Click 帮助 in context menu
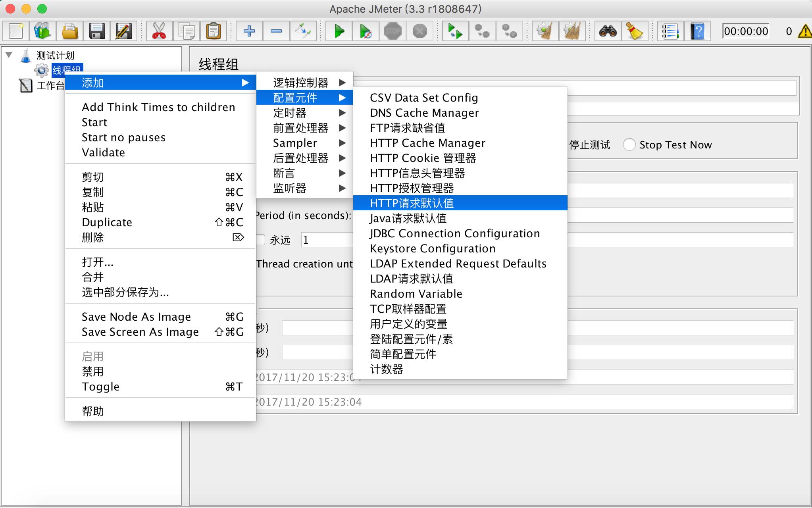This screenshot has width=812, height=508. pos(160,411)
